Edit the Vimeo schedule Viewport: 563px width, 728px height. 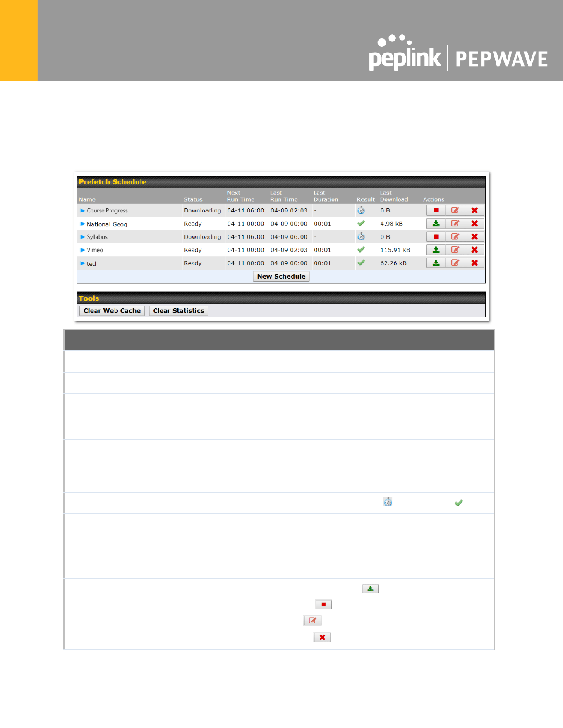pyautogui.click(x=455, y=250)
